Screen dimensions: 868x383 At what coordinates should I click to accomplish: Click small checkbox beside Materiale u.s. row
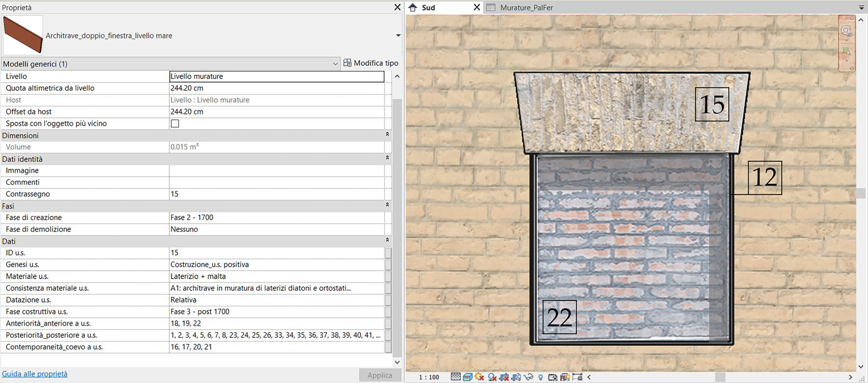tap(388, 277)
